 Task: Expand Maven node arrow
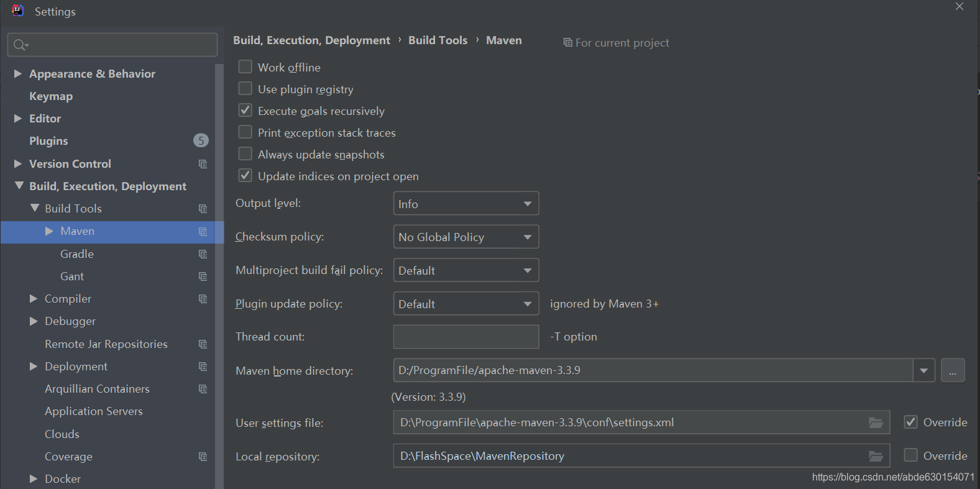49,231
